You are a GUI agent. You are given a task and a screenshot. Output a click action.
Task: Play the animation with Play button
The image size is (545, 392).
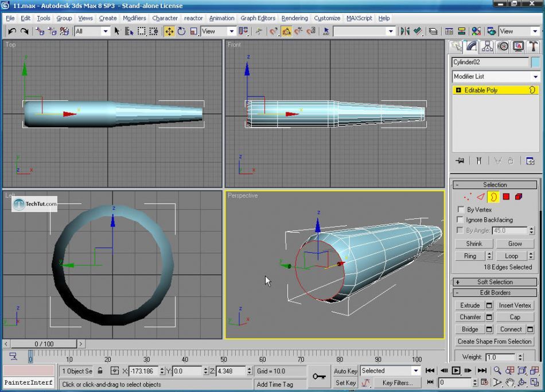pyautogui.click(x=456, y=370)
